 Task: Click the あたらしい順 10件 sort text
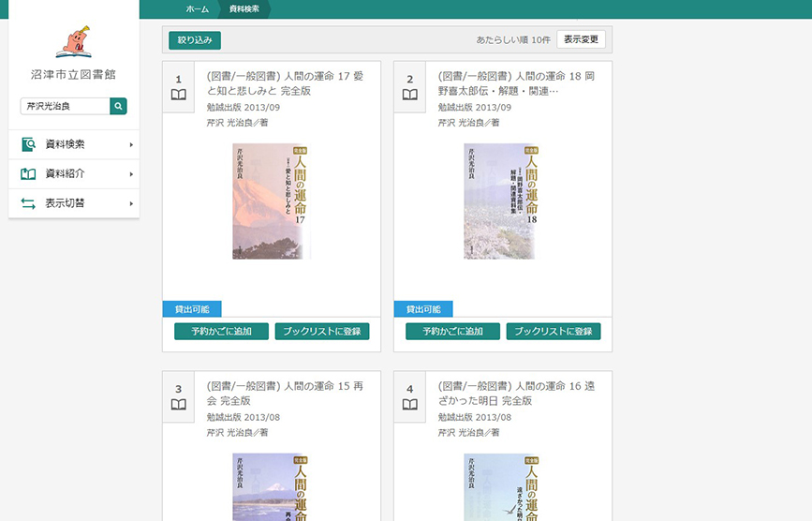coord(513,40)
